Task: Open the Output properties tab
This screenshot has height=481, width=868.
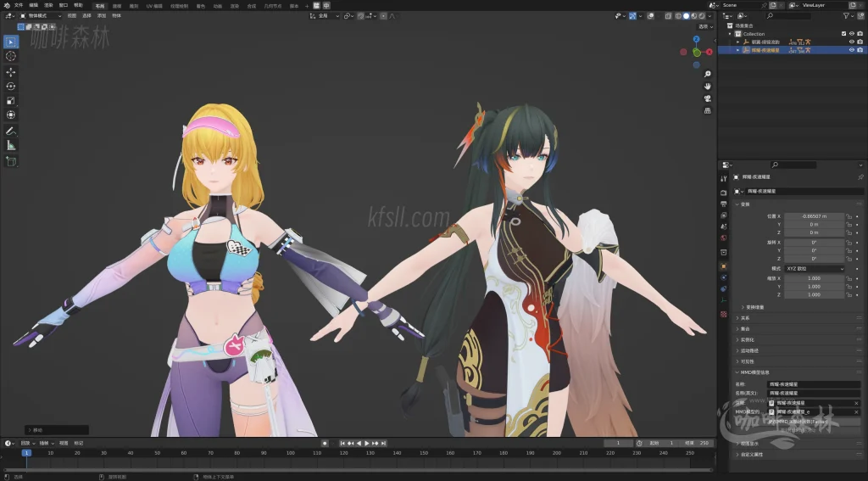Action: click(x=724, y=204)
